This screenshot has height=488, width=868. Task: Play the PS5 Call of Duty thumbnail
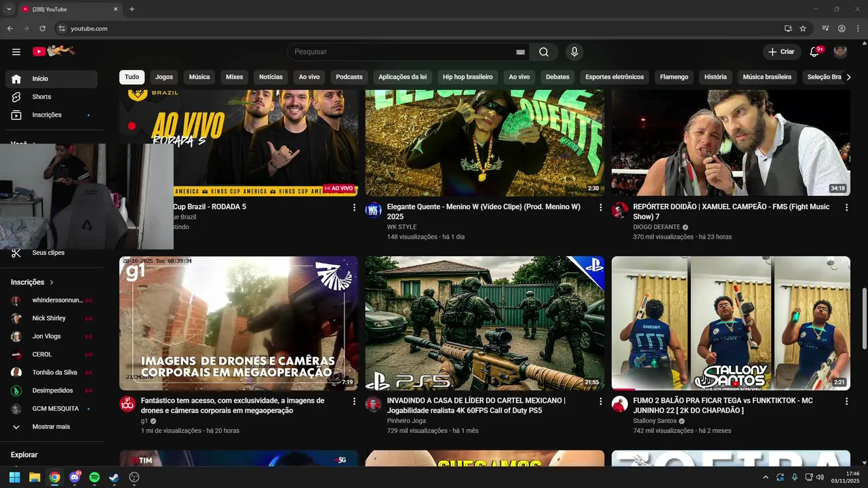(485, 323)
